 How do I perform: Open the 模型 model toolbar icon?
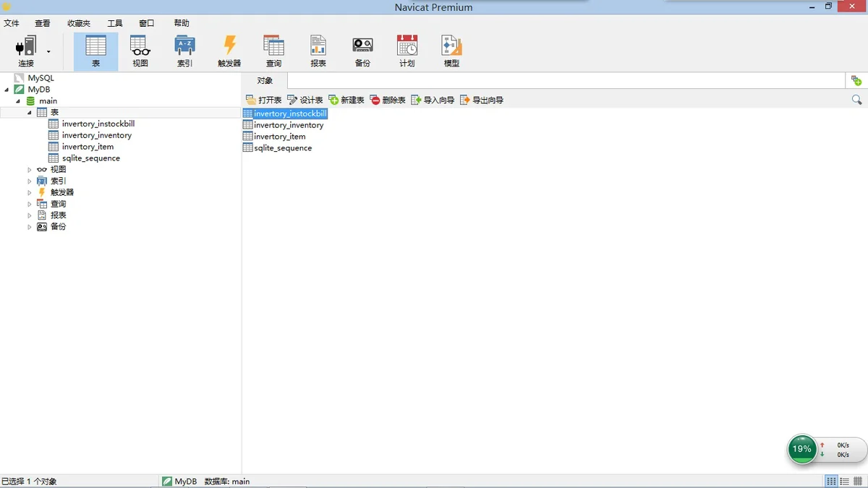[451, 51]
